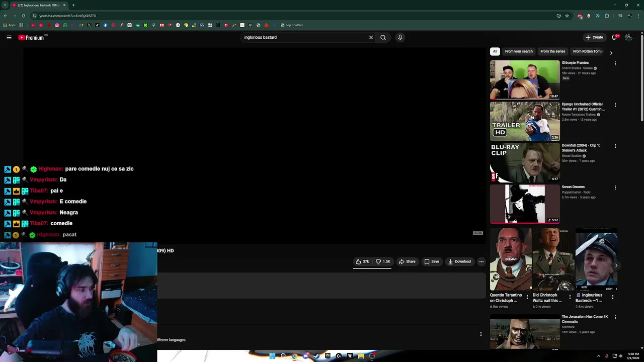The height and width of the screenshot is (362, 644).
Task: Open options for Sweet Dreams video
Action: [x=615, y=187]
